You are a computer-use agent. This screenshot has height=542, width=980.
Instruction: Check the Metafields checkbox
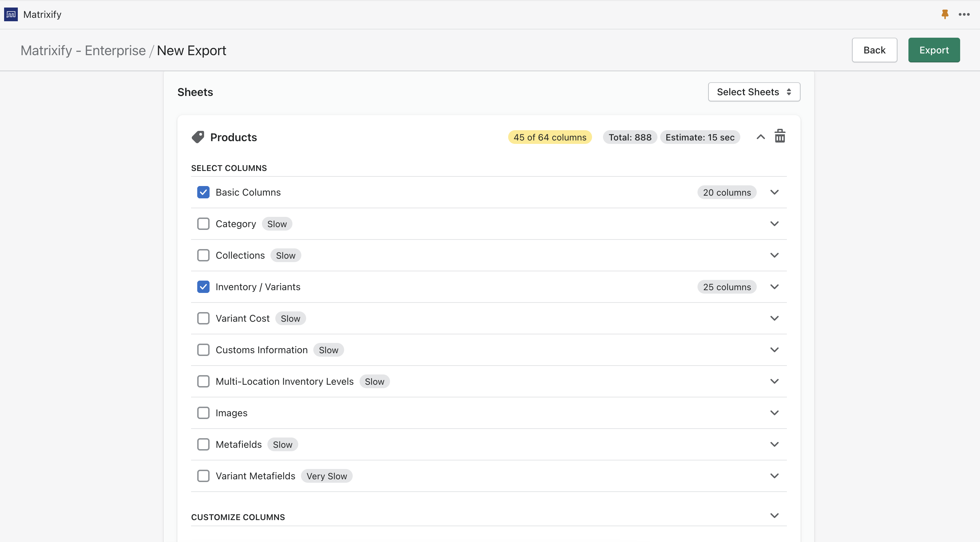(203, 444)
